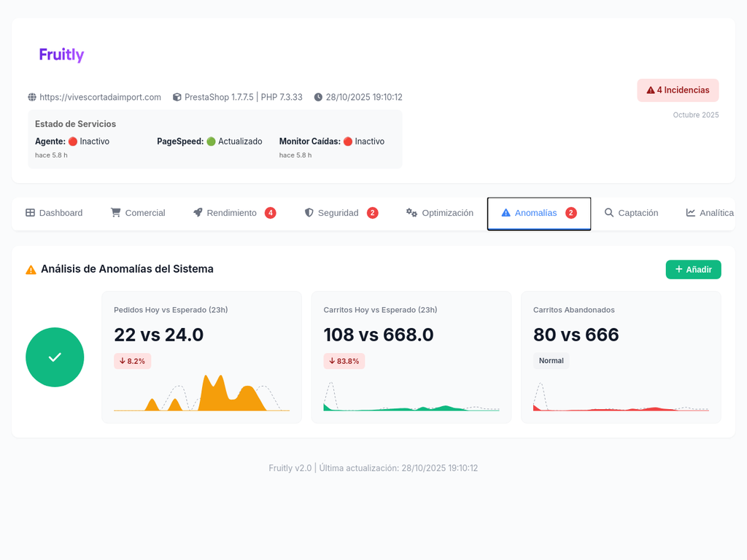Click the cube icon next to PrestaShop version
Screen dimensions: 747x560
pyautogui.click(x=177, y=97)
